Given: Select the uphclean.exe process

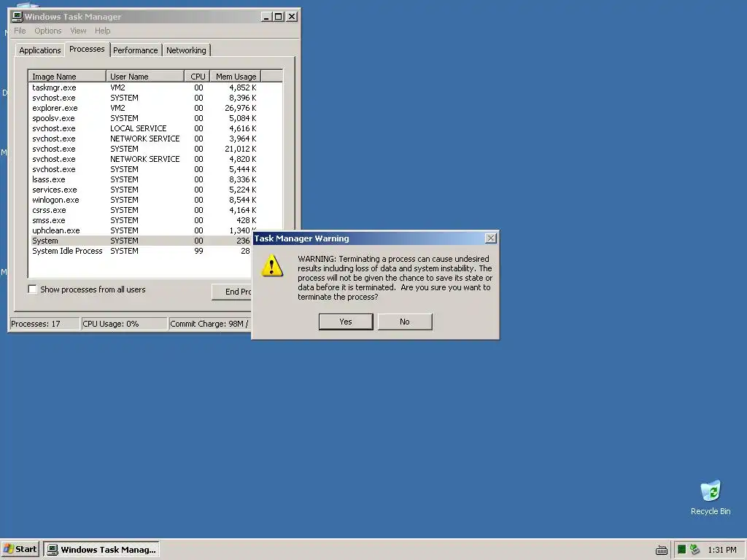Looking at the screenshot, I should pos(141,230).
